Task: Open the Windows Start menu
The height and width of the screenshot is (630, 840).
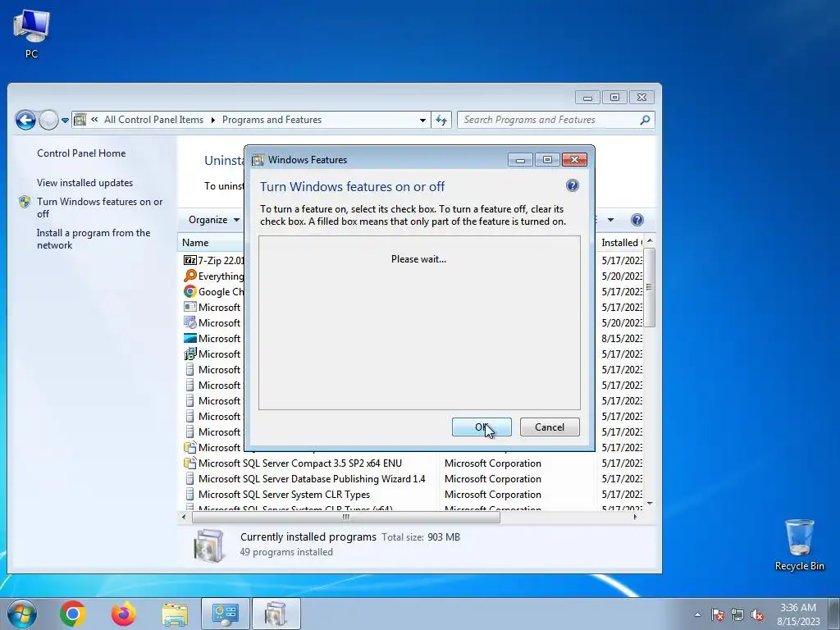Action: [x=22, y=614]
